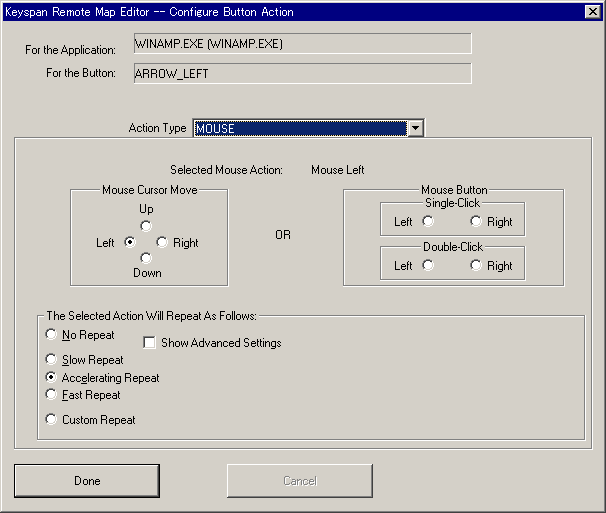606x513 pixels.
Task: Open the Action Type dropdown arrow
Action: click(x=416, y=128)
